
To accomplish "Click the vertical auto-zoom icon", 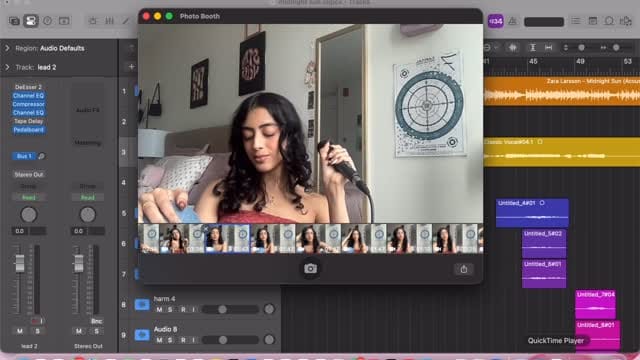I will (533, 48).
